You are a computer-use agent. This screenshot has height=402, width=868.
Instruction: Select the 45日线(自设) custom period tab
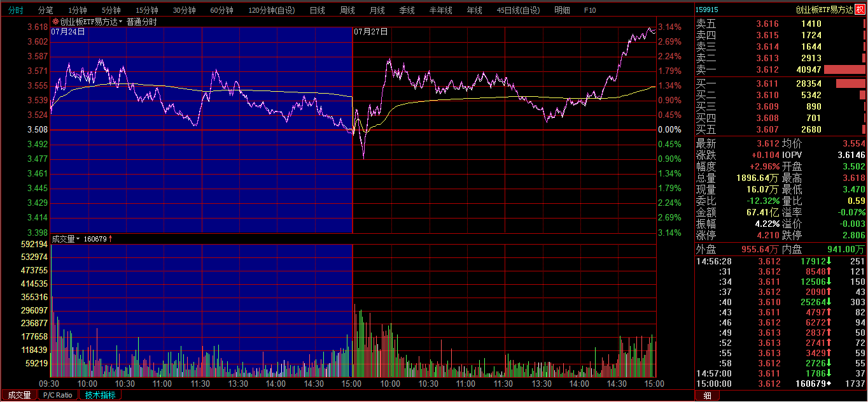(x=518, y=10)
